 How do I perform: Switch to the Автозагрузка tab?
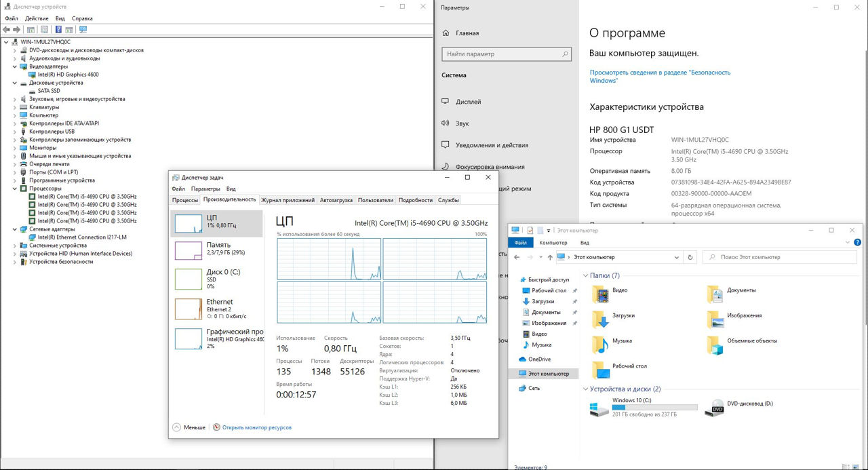click(336, 200)
